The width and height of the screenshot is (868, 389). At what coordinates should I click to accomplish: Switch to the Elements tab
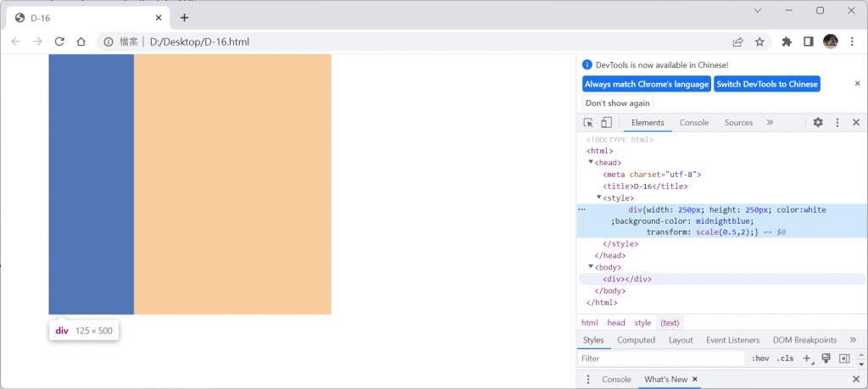[648, 123]
